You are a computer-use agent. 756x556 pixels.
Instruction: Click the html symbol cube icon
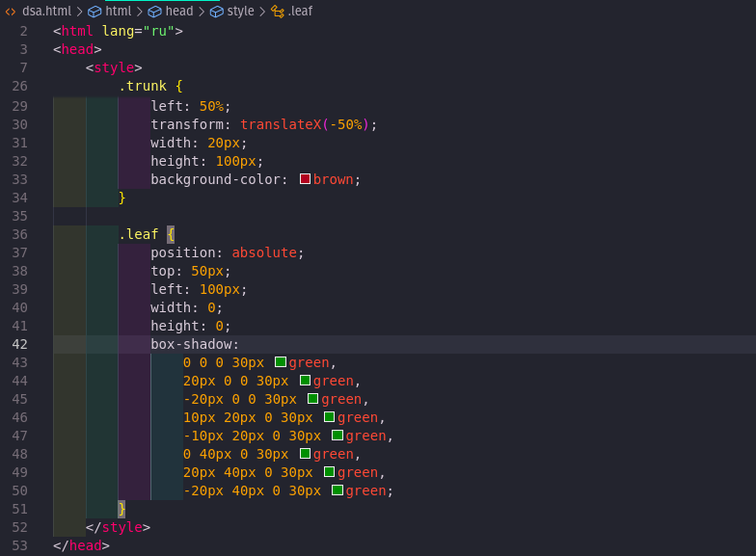tap(94, 12)
